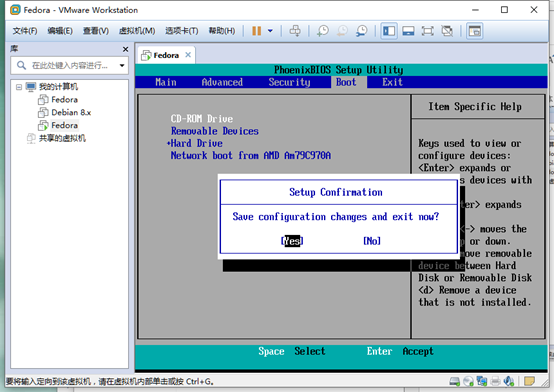Click the send Ctrl+Alt+Del toolbar icon
The width and height of the screenshot is (554, 392).
click(295, 31)
